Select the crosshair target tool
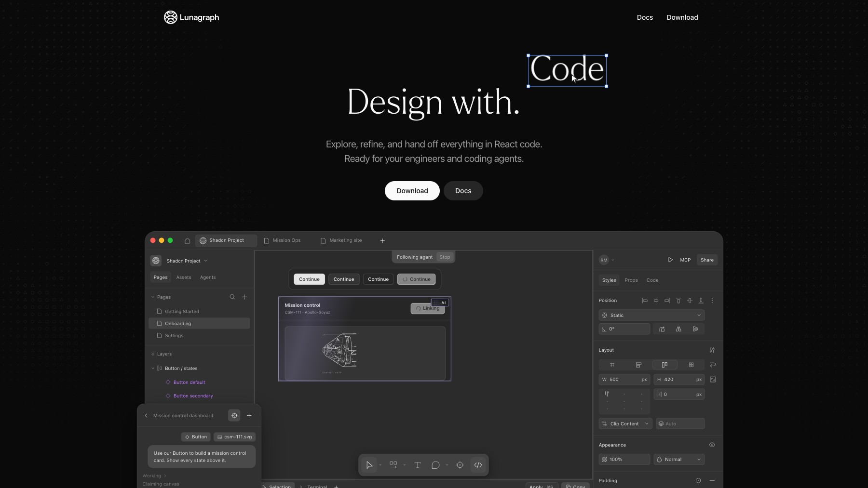Image resolution: width=868 pixels, height=488 pixels. 460,465
